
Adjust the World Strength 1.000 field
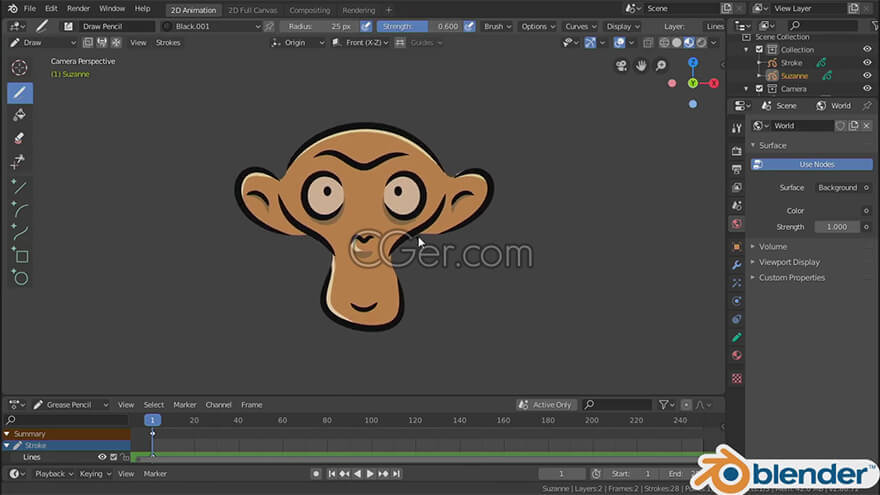click(x=837, y=227)
